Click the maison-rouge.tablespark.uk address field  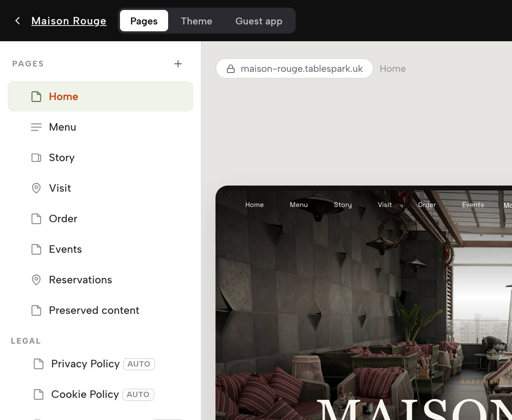(295, 68)
